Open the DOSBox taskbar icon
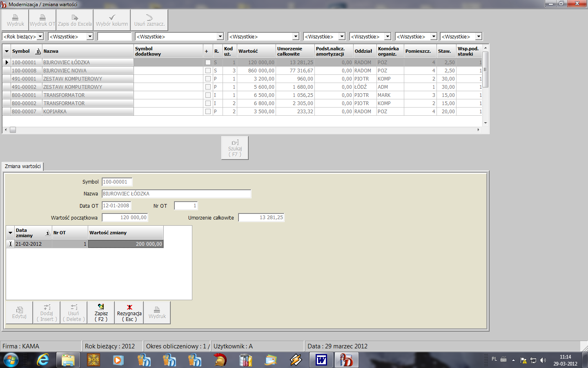This screenshot has height=368, width=588. tap(94, 360)
